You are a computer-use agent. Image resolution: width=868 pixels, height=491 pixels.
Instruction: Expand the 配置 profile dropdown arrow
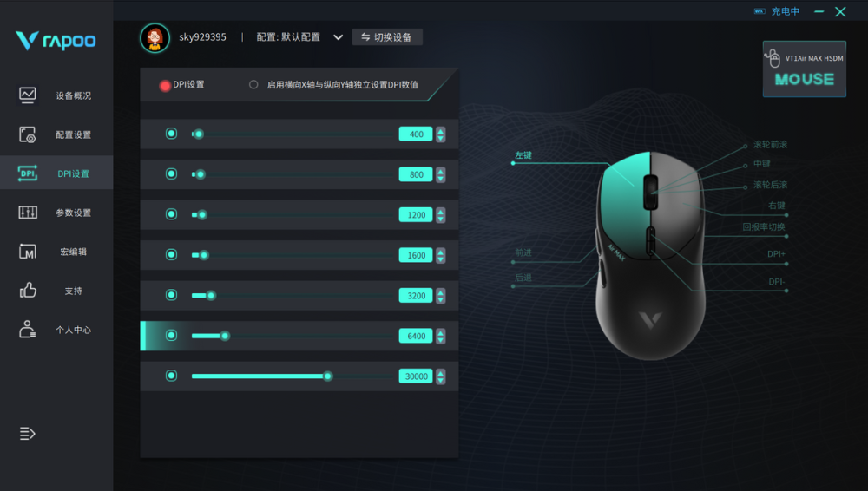[338, 37]
